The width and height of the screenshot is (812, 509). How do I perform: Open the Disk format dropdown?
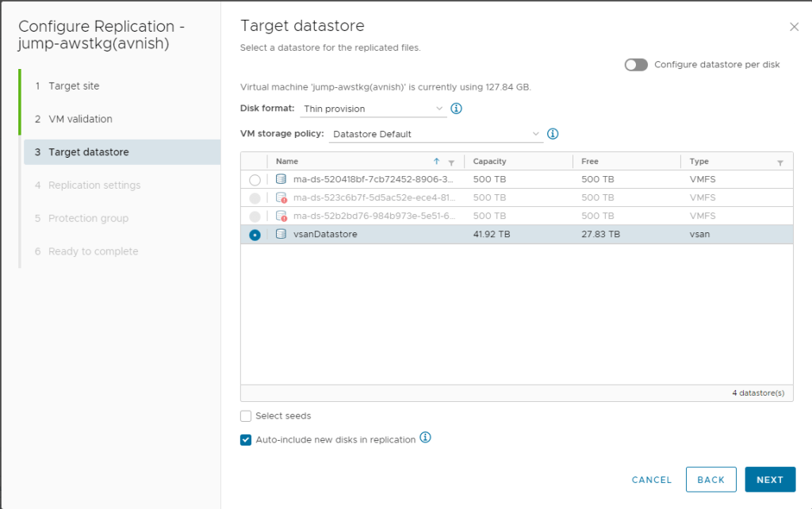point(373,109)
